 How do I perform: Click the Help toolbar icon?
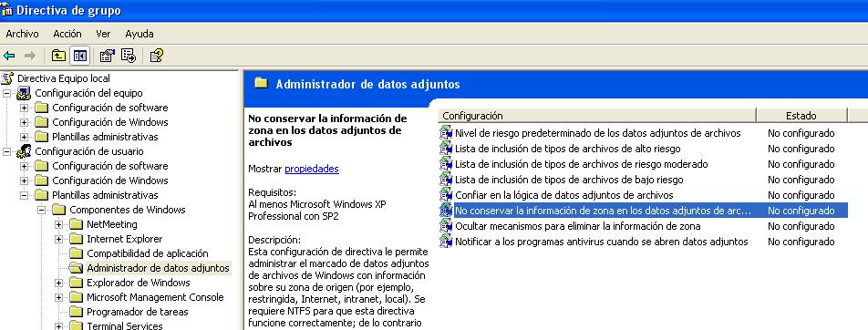pyautogui.click(x=156, y=56)
